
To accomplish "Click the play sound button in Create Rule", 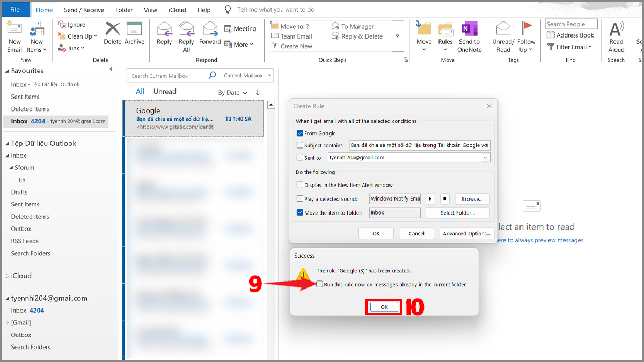I will coord(430,198).
